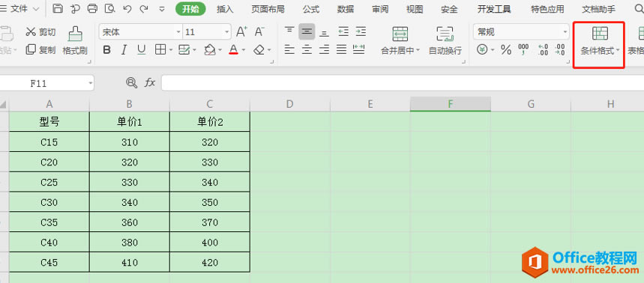Click the 剪切 (Cut) button

(40, 32)
